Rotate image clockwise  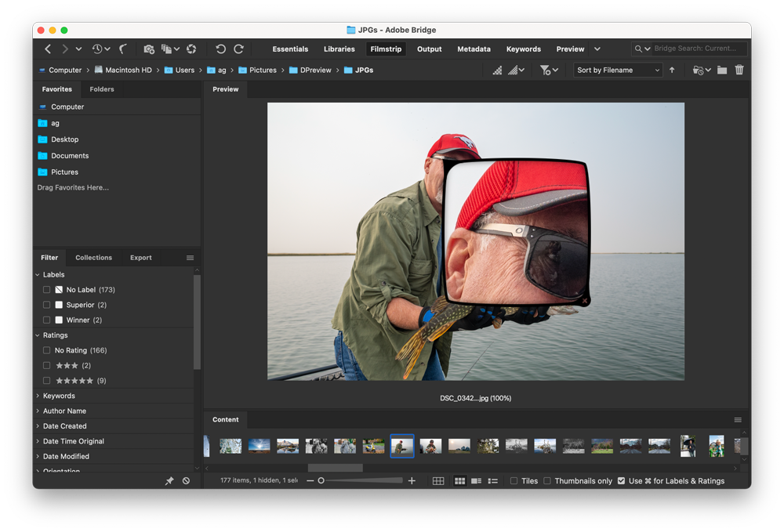pyautogui.click(x=239, y=49)
